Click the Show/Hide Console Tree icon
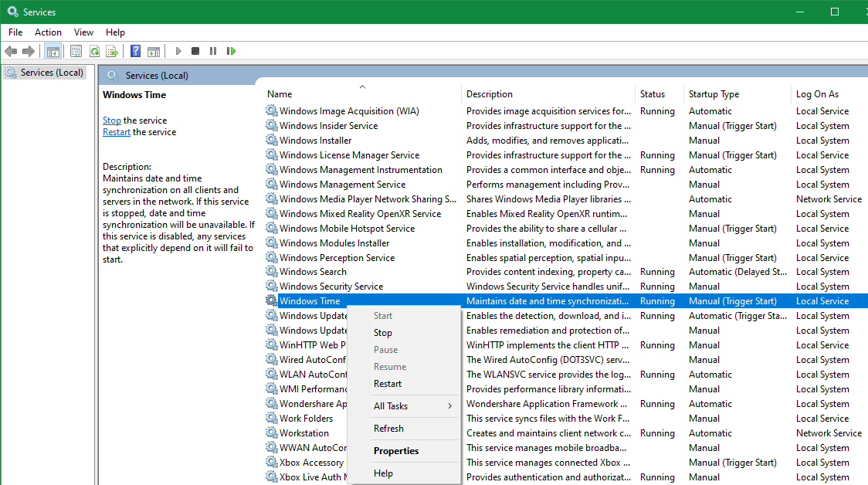Viewport: 868px width, 485px height. (x=53, y=51)
